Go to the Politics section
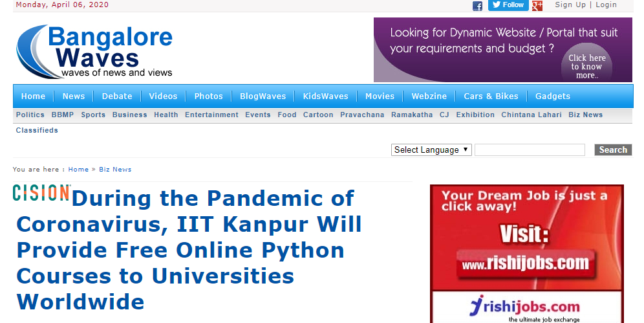The image size is (644, 323). (30, 115)
